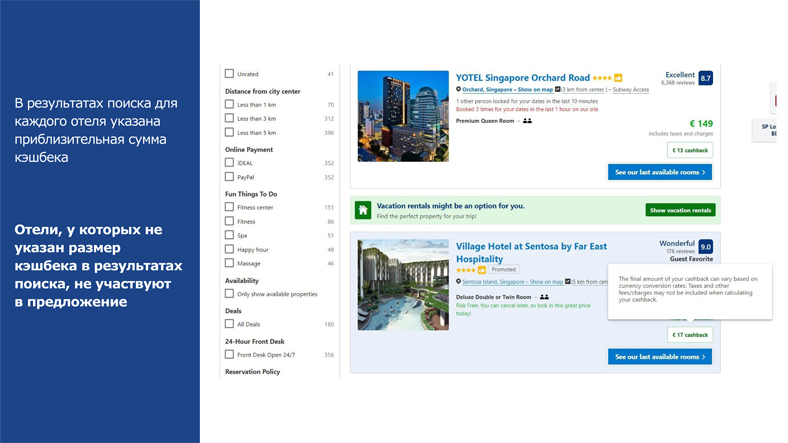This screenshot has width=788, height=443.
Task: Open Village Hotel at Sentosa hotel title
Action: click(x=531, y=253)
